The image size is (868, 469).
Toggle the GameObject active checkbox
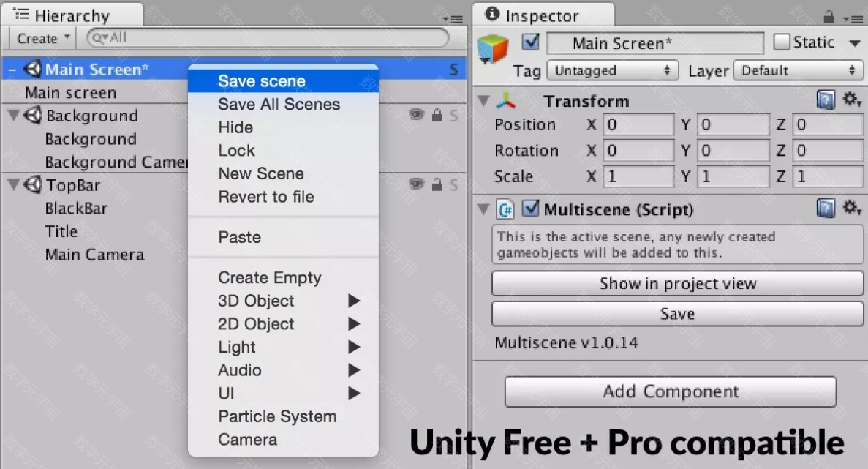(x=530, y=42)
